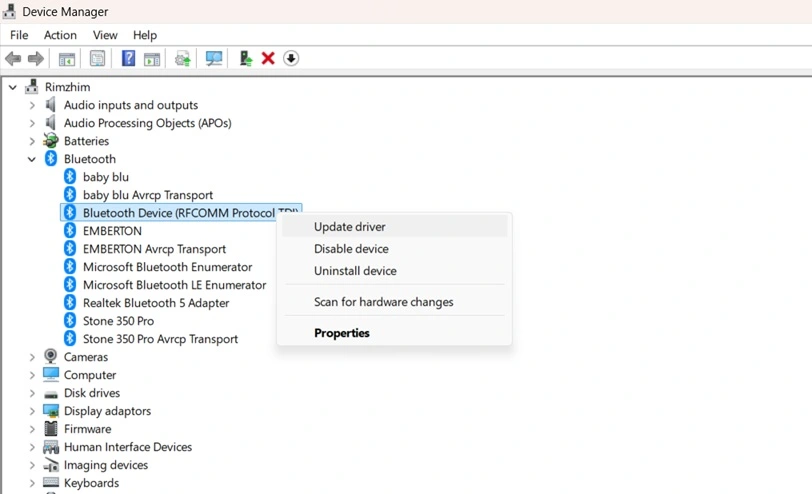Select EMBERTON Avrcp Transport

point(154,249)
